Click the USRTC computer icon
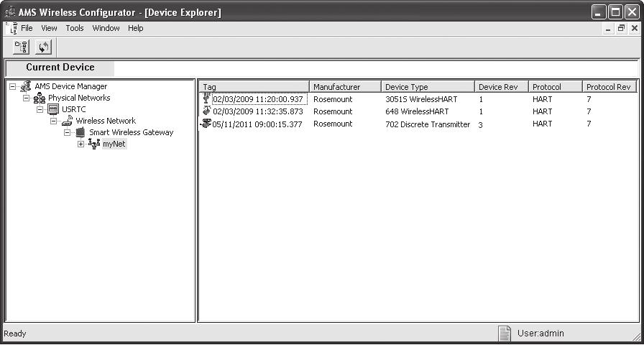 (53, 109)
